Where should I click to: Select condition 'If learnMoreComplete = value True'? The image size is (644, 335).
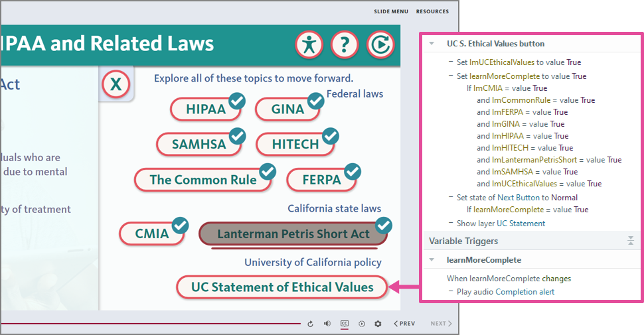coord(527,210)
